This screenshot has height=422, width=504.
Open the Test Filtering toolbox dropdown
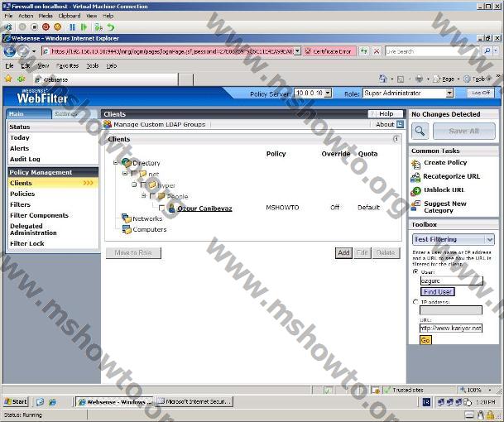[x=489, y=239]
